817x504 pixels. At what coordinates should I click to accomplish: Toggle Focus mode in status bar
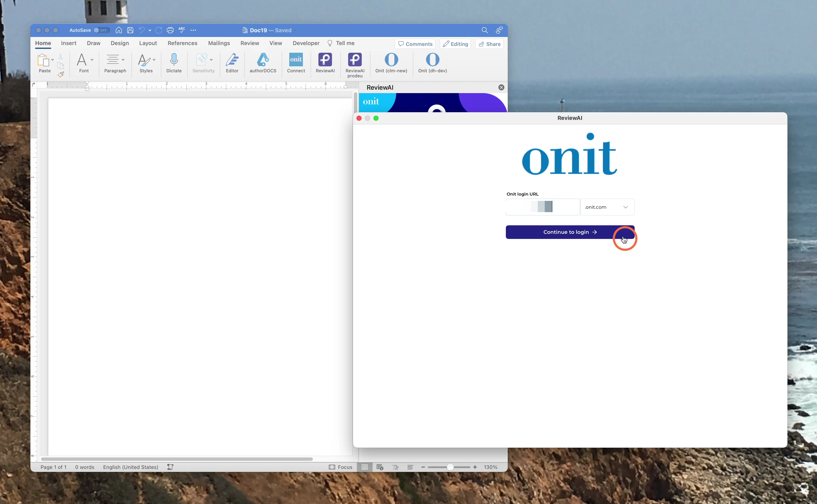(340, 467)
